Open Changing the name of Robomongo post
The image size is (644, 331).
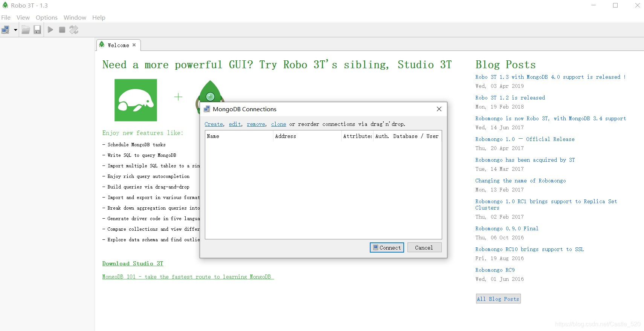520,181
